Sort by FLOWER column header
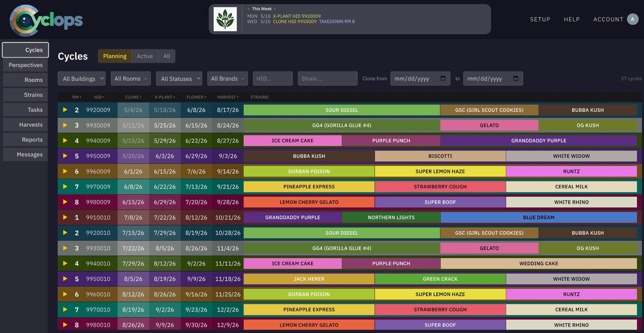This screenshot has width=644, height=333. pos(196,97)
